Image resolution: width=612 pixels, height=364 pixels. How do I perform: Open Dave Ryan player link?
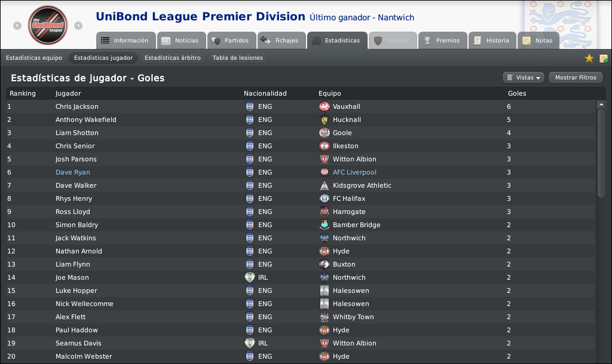pos(72,172)
